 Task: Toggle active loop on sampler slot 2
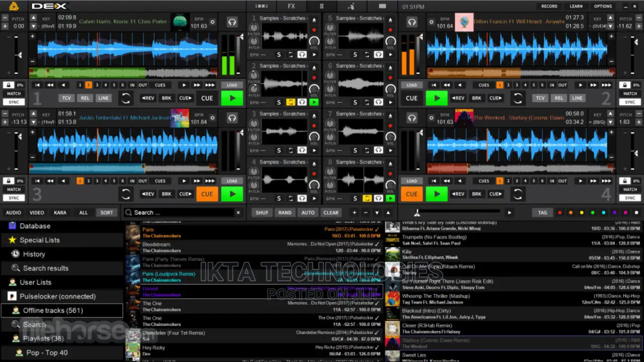pos(290,102)
